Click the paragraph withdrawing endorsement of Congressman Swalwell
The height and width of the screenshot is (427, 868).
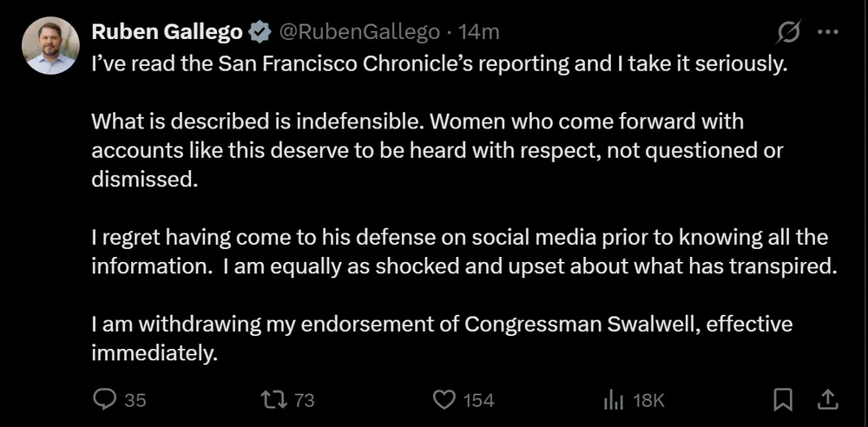tap(442, 338)
